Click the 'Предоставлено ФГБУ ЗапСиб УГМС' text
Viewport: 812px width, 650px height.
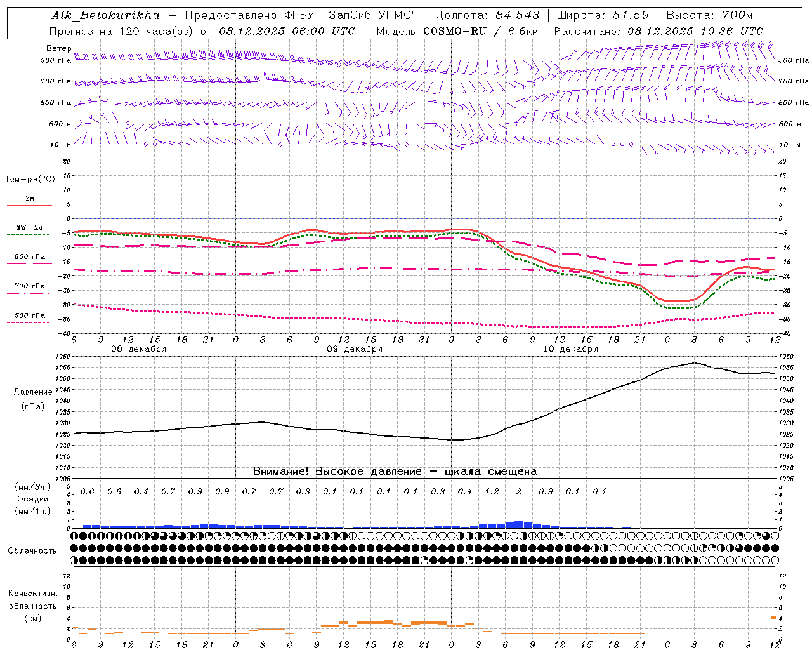coord(301,15)
